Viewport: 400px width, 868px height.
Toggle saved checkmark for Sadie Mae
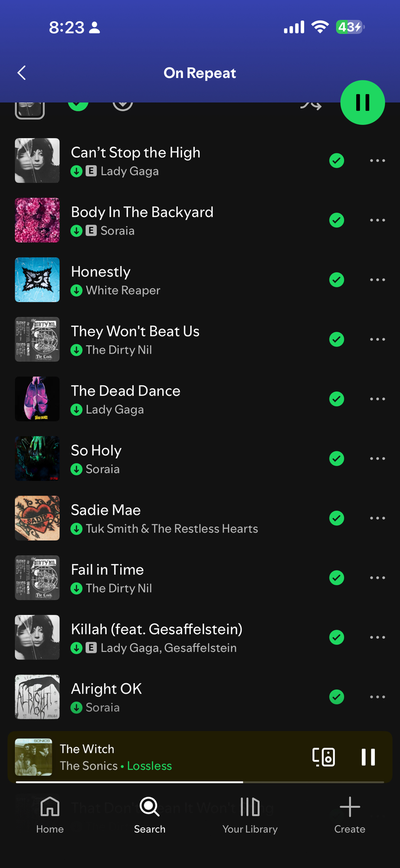point(337,518)
